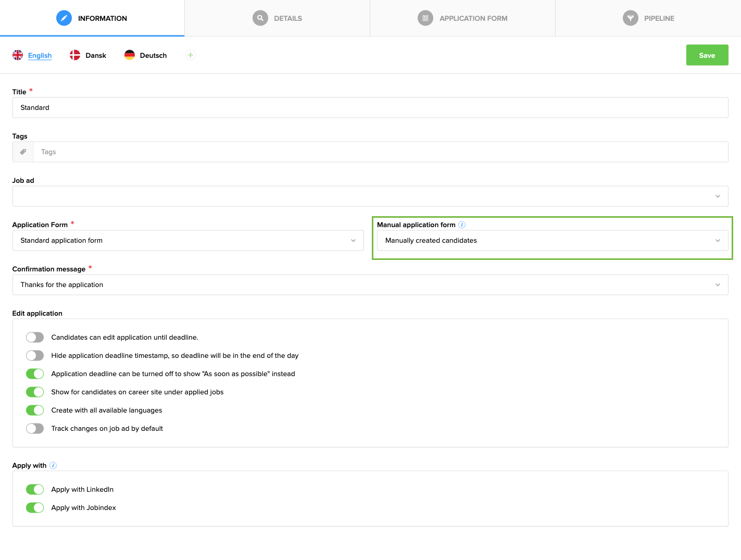Turn off Create with all available languages

pyautogui.click(x=34, y=410)
